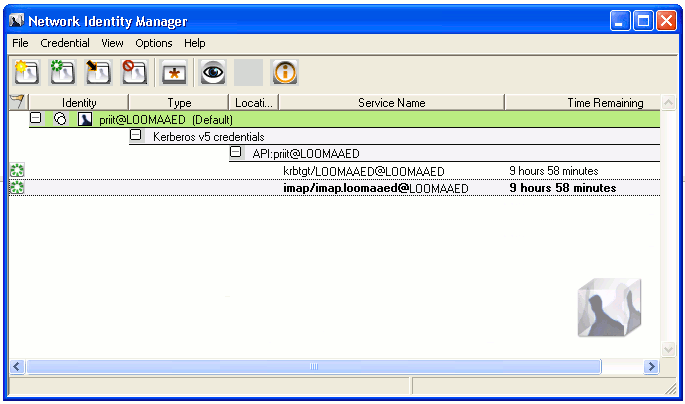Click the New credentials toolbar icon

point(27,72)
